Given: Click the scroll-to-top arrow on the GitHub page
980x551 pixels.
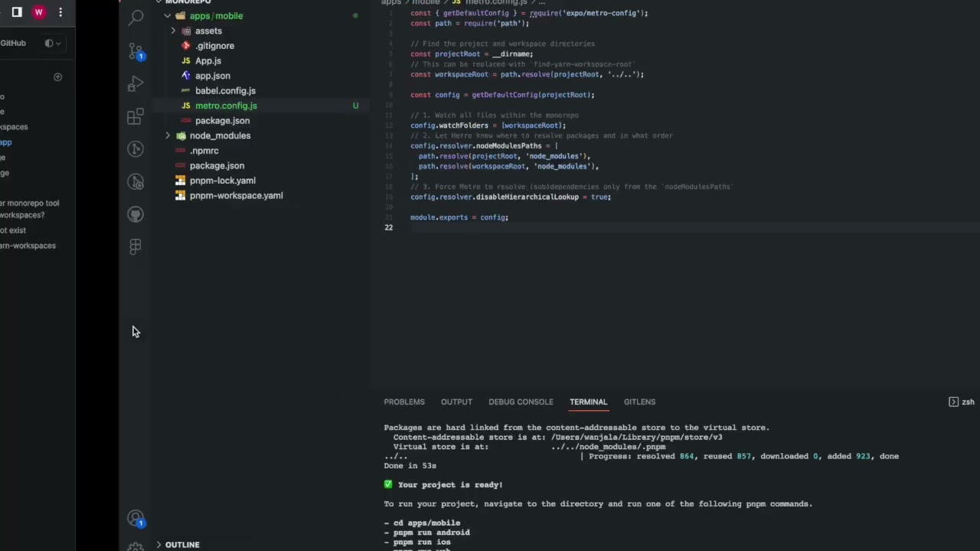Looking at the screenshot, I should 57,77.
